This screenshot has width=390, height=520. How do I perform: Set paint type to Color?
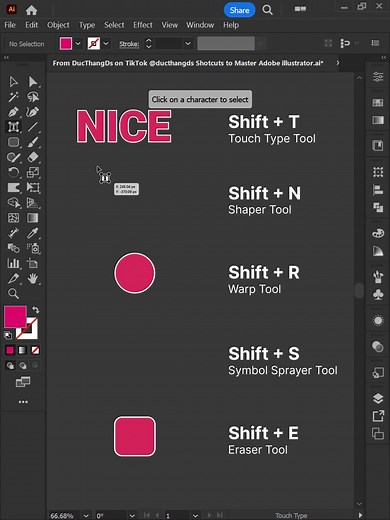(10, 350)
